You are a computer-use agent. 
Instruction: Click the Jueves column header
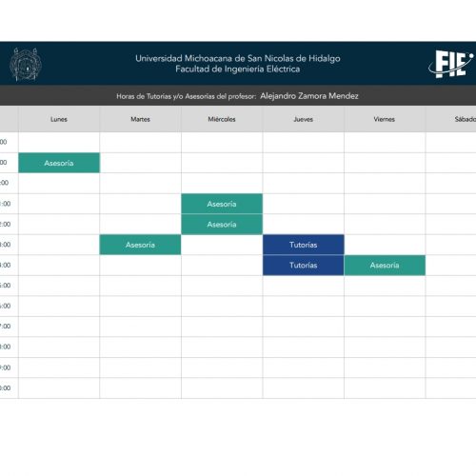pos(304,119)
